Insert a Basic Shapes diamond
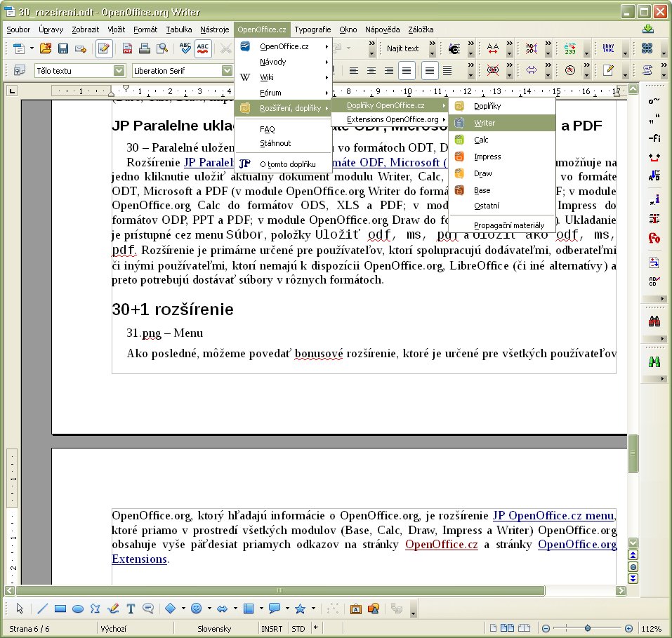The image size is (672, 638). tap(171, 609)
